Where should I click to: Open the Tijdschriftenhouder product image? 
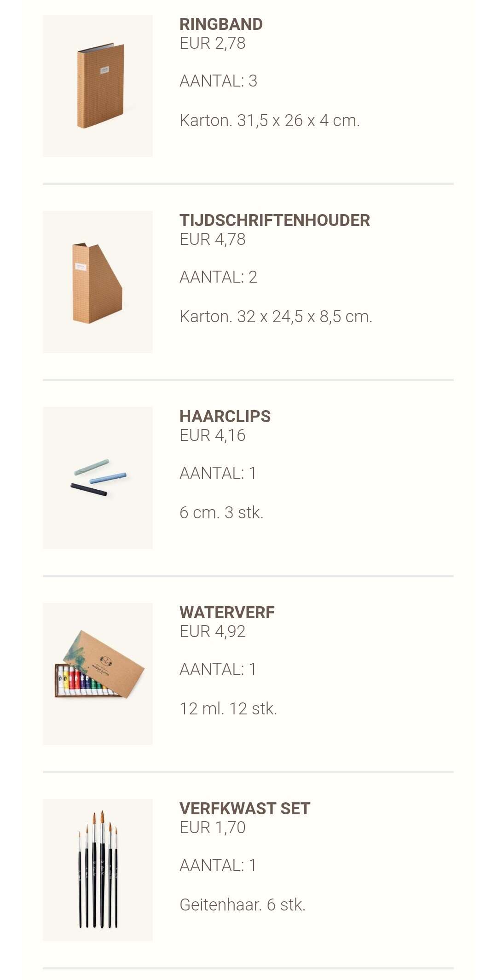98,282
